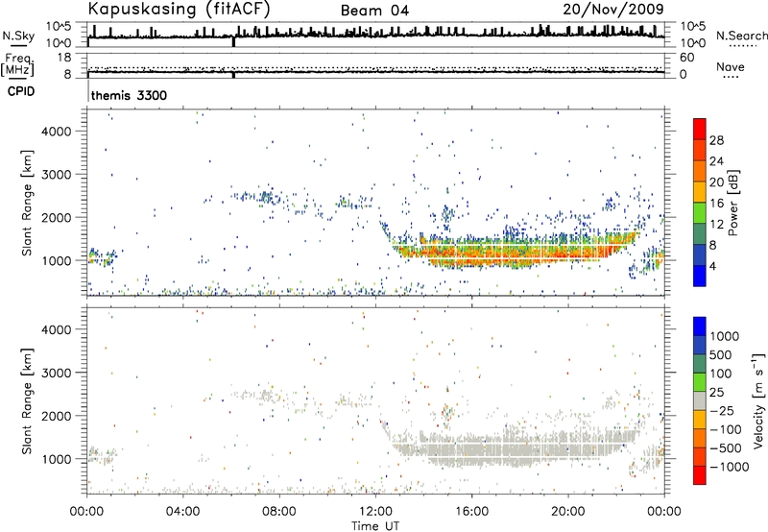Screen dimensions: 768x532
Task: Click the Freq. [MHz] axis label
Action: 17,64
